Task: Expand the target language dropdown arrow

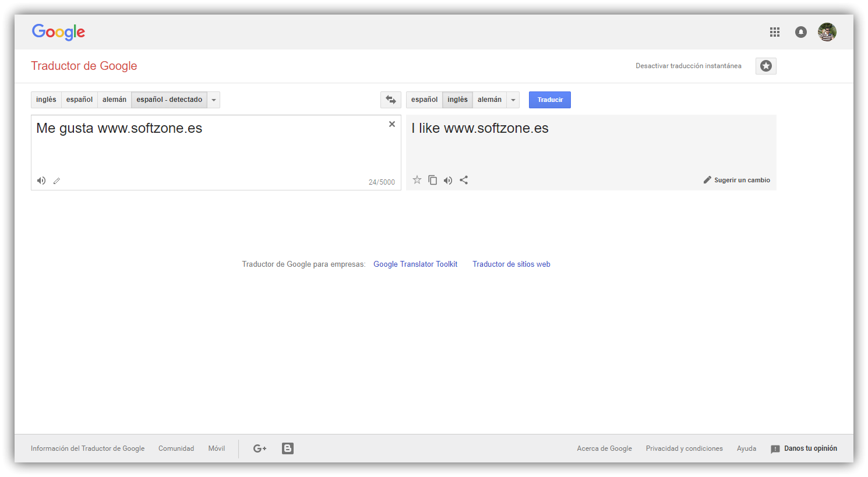Action: [x=513, y=100]
